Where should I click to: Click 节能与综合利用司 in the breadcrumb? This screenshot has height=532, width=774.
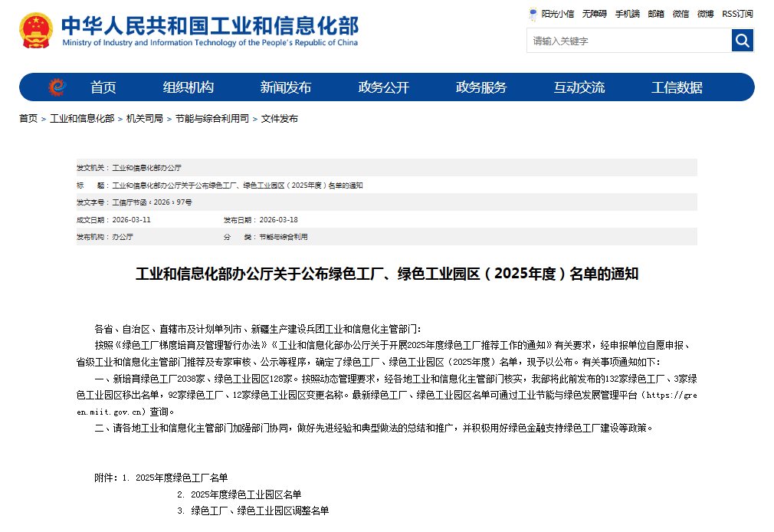(212, 119)
